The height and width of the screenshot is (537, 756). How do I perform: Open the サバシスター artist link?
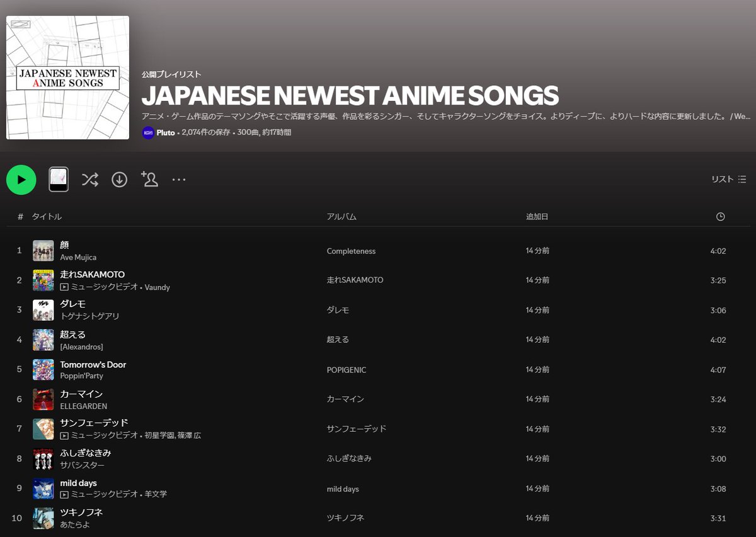tap(82, 465)
